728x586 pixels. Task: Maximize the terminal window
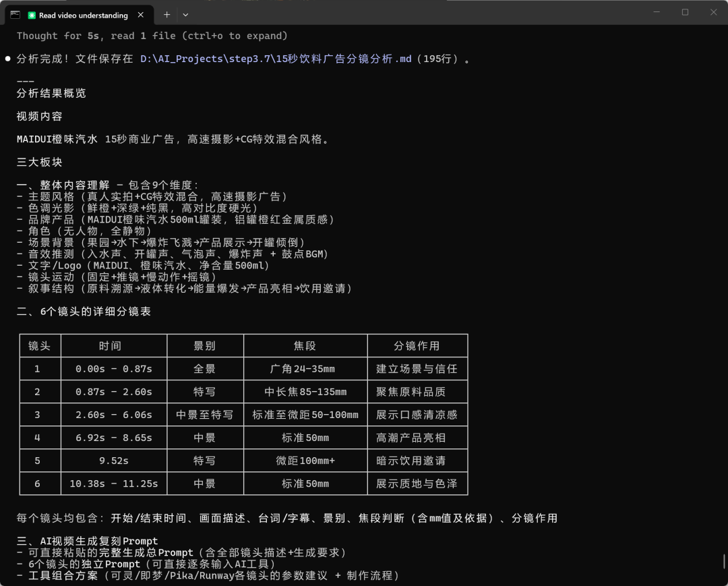click(685, 12)
